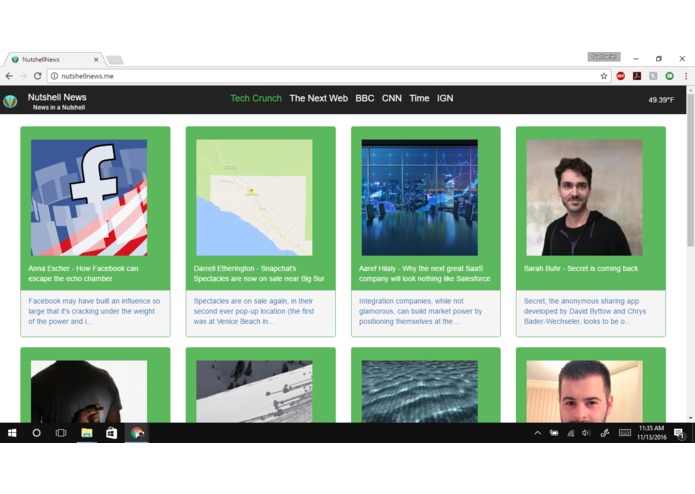Click the 49.39°F temperature display
695x494 pixels.
tap(661, 100)
